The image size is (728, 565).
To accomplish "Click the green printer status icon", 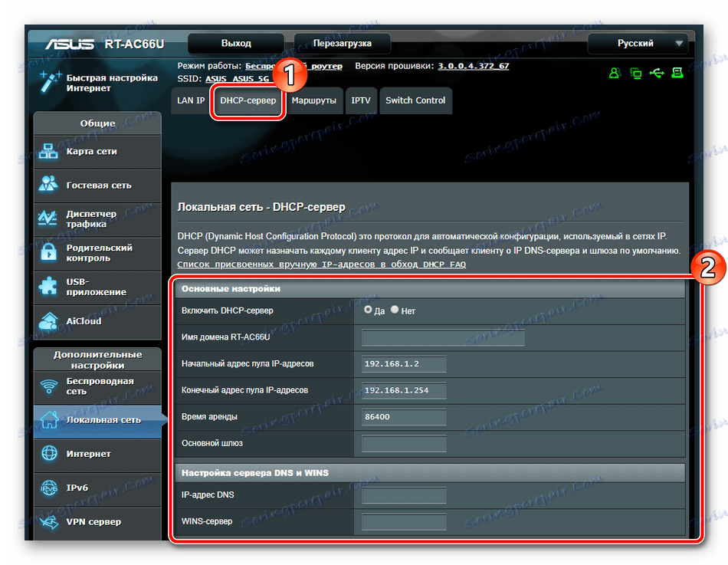I will (677, 73).
